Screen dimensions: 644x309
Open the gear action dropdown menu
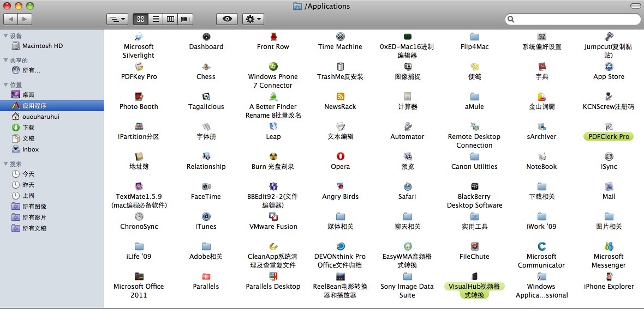[x=253, y=19]
